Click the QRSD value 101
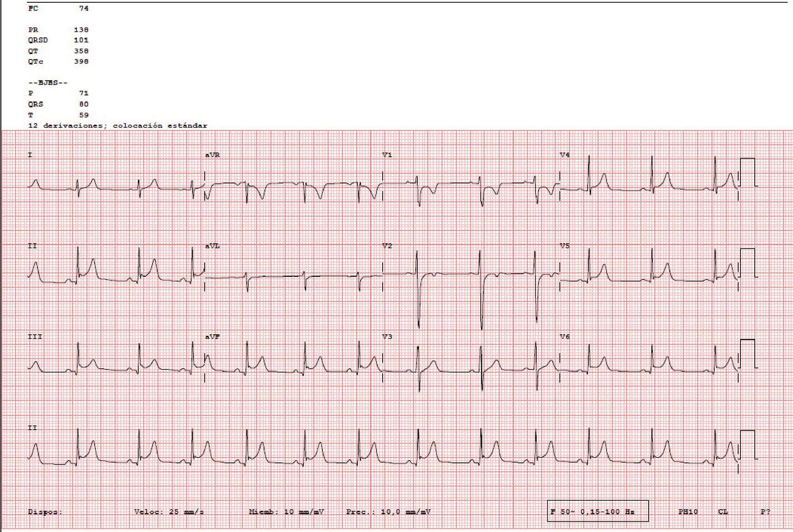793x532 pixels. 81,40
